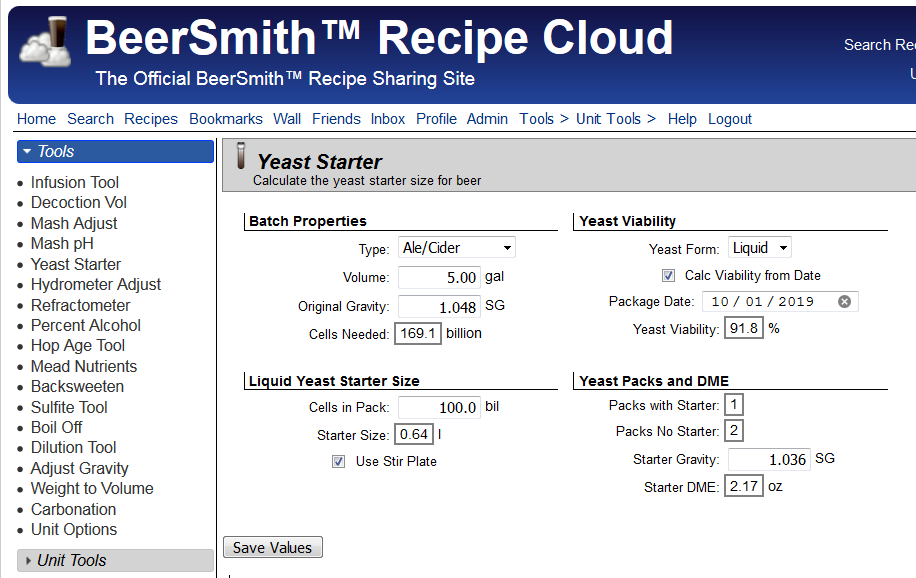
Task: Open the Hop Age Tool
Action: [78, 345]
